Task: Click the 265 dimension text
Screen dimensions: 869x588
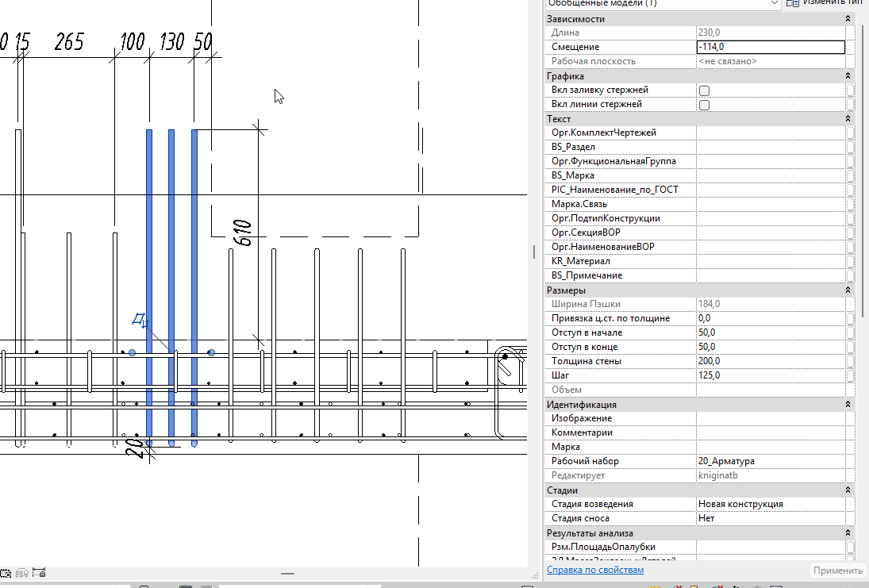Action: coord(69,41)
